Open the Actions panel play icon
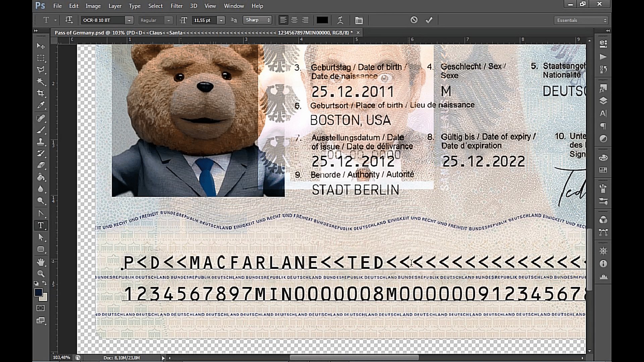Viewport: 644px width, 362px height. pos(603,57)
